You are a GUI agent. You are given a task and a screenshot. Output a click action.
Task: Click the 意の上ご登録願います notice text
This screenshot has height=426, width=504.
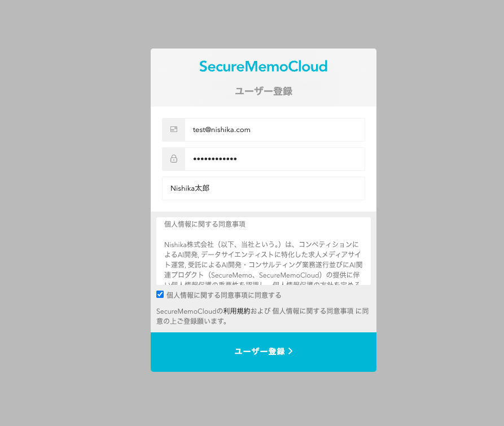point(192,321)
